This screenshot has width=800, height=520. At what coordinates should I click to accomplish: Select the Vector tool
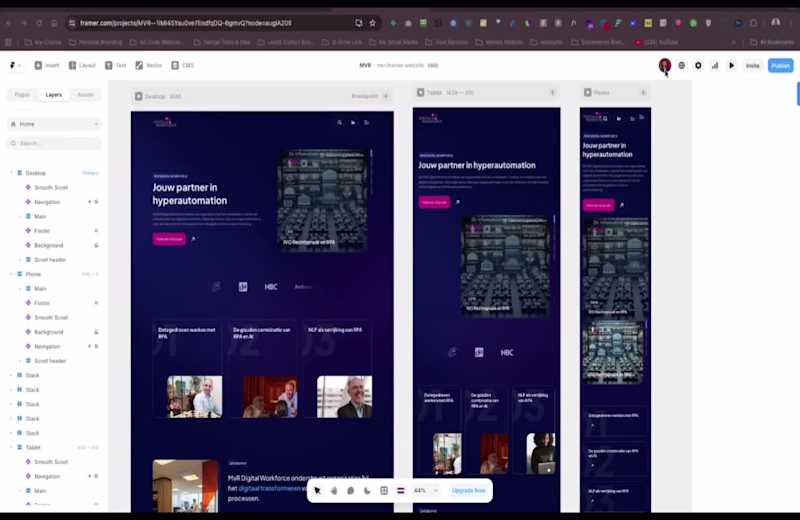(x=149, y=65)
